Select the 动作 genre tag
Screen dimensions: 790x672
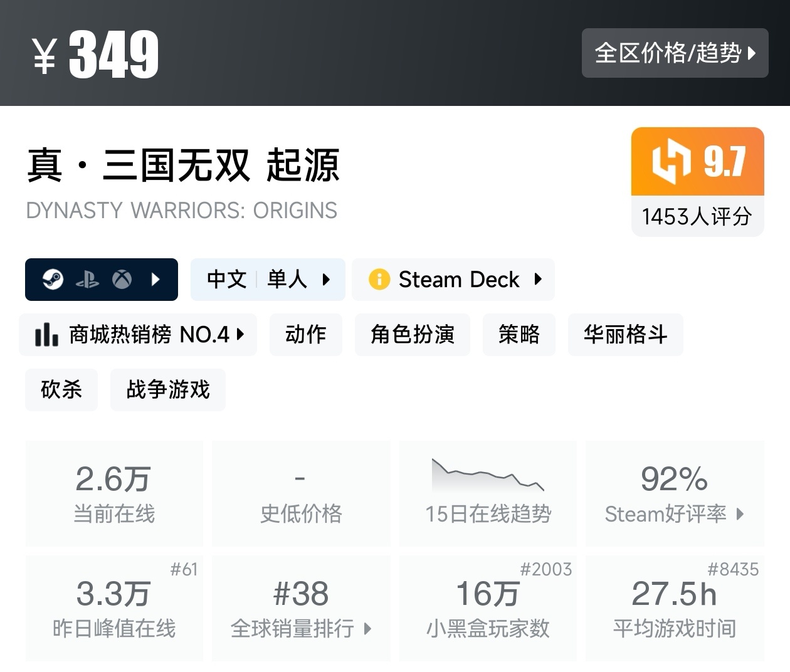pos(305,335)
